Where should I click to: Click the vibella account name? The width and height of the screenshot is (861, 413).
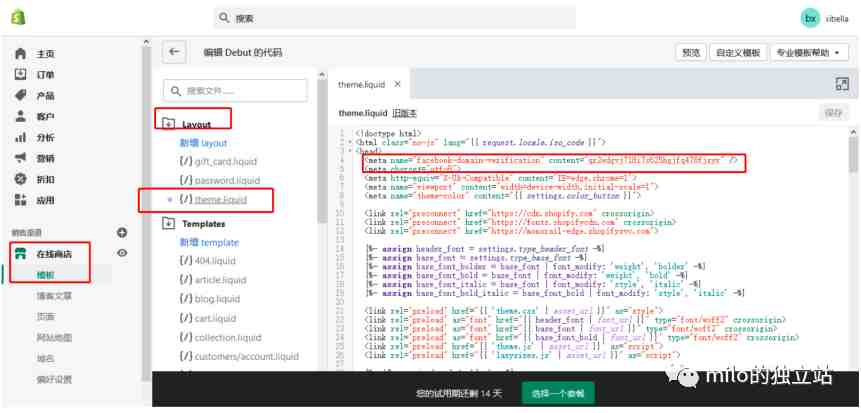tap(837, 18)
